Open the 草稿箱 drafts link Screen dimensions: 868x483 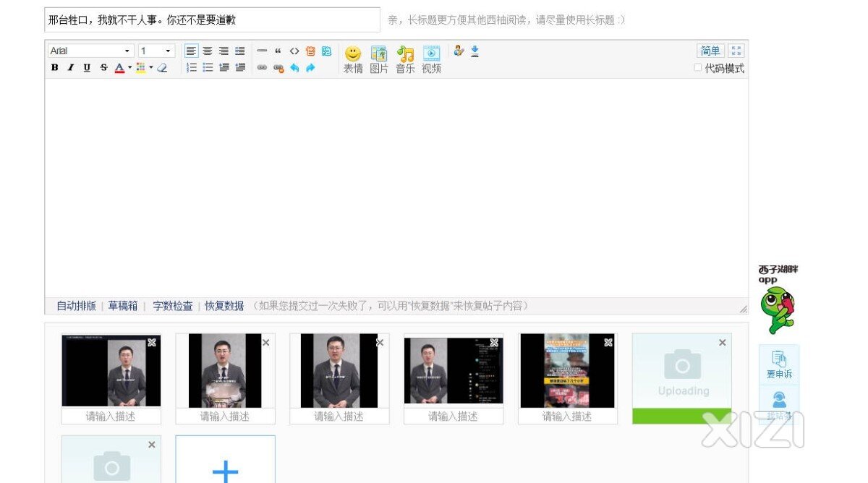pos(123,306)
